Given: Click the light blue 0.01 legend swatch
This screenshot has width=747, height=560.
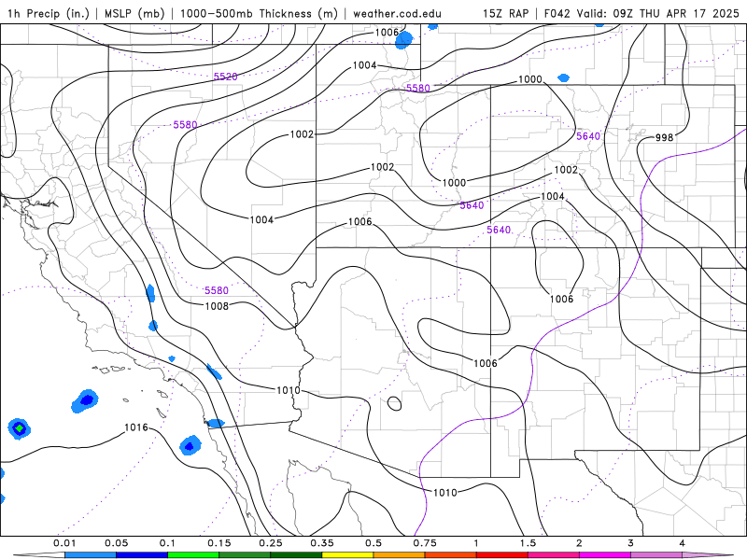Looking at the screenshot, I should click(91, 554).
